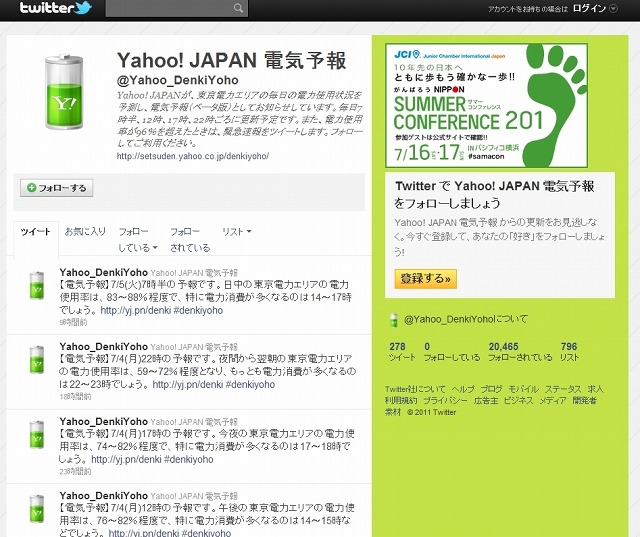The width and height of the screenshot is (640, 537).
Task: Expand the フォローしている tab dropdown
Action: click(137, 240)
